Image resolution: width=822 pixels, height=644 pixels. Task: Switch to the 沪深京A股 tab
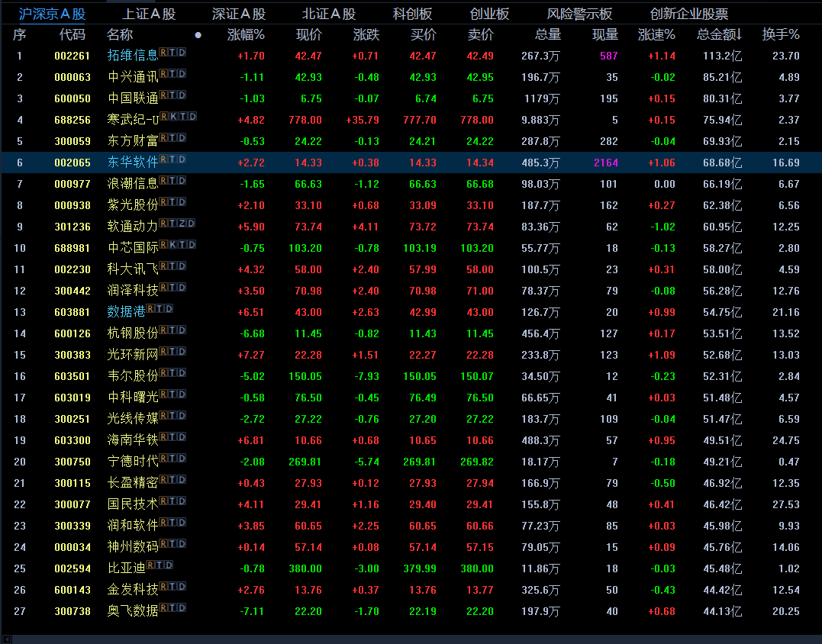point(52,14)
